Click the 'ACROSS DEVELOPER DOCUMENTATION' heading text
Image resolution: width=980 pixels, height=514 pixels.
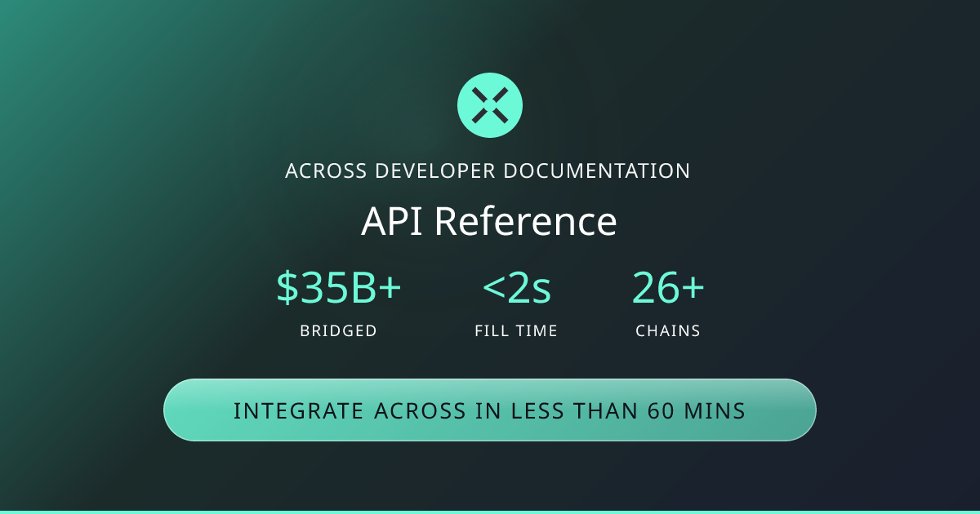click(488, 171)
